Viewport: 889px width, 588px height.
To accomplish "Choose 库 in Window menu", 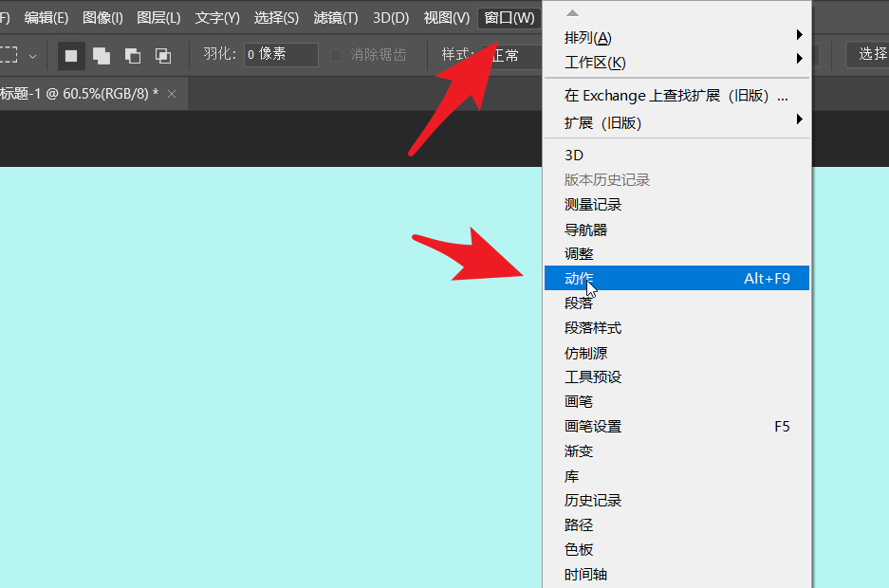I will 677,476.
